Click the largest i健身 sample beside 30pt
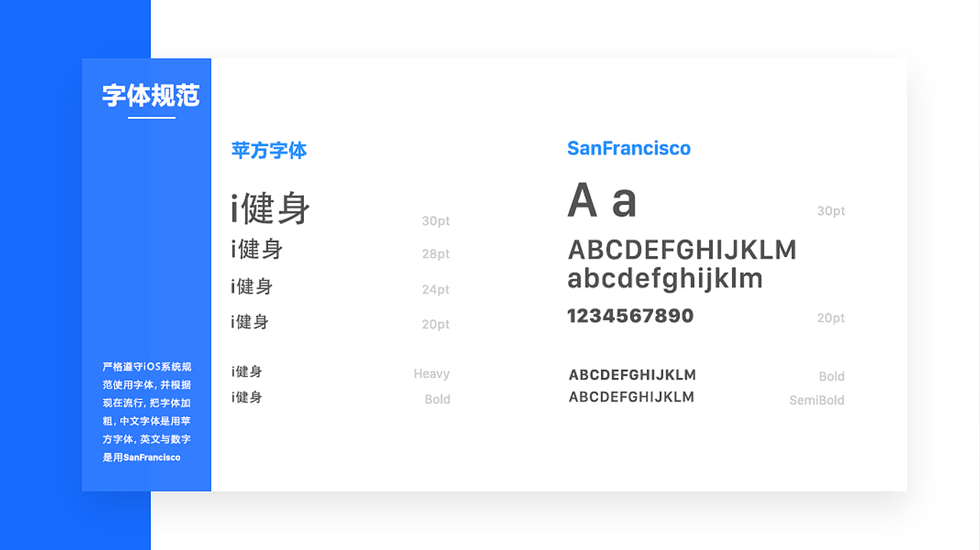Image resolution: width=980 pixels, height=550 pixels. [x=270, y=208]
